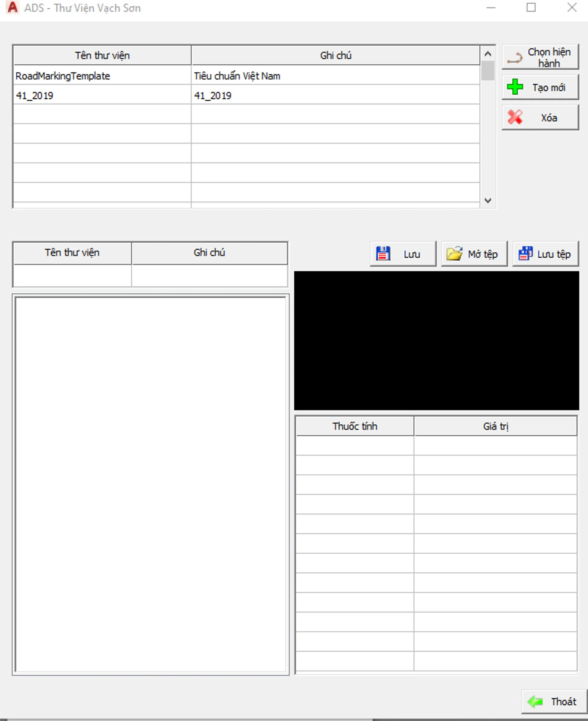588x721 pixels.
Task: Click the empty cell under lower Ghi chú
Action: [209, 275]
